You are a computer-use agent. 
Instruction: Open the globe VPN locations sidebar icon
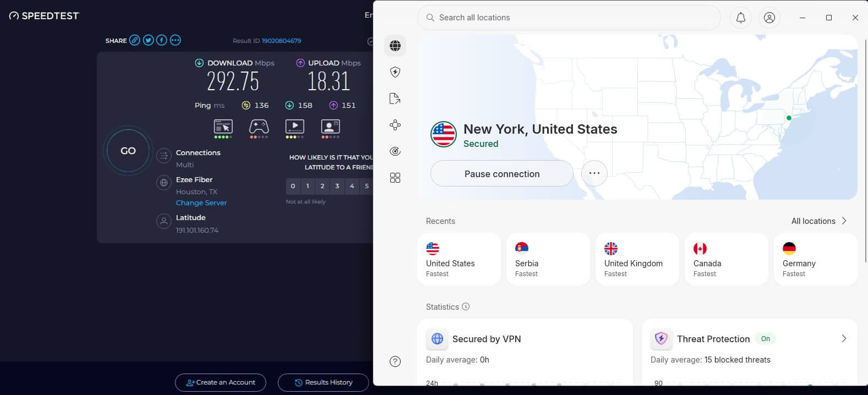395,46
